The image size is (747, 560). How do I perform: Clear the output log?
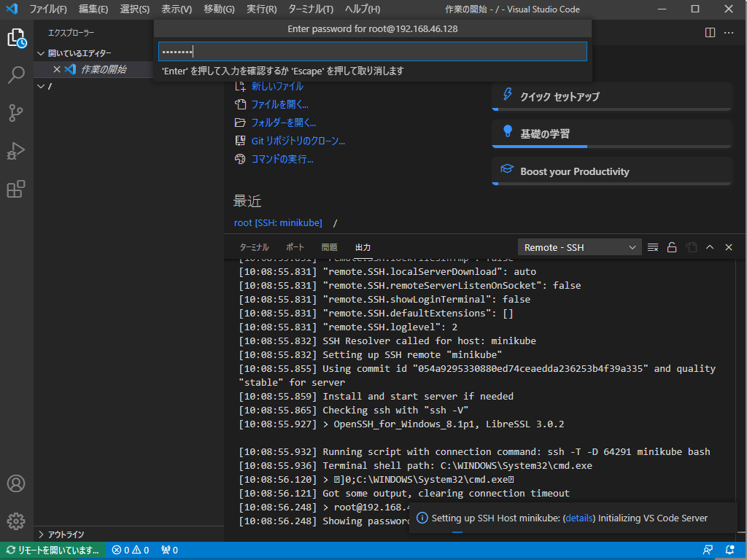[x=653, y=247]
